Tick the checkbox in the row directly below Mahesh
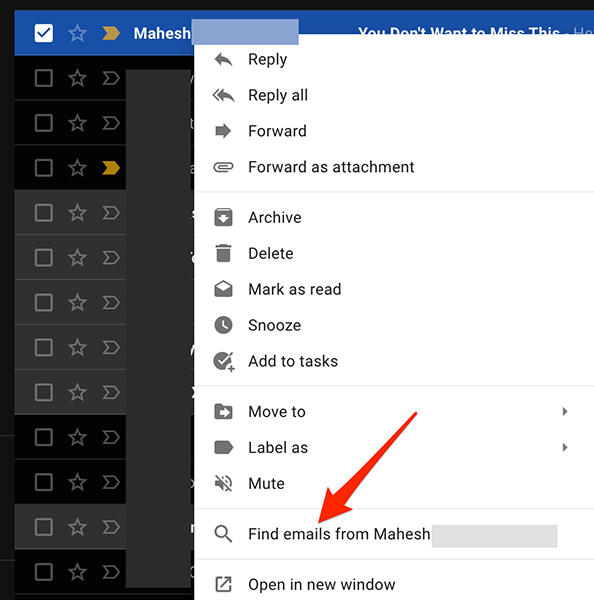This screenshot has width=594, height=600. pyautogui.click(x=44, y=78)
